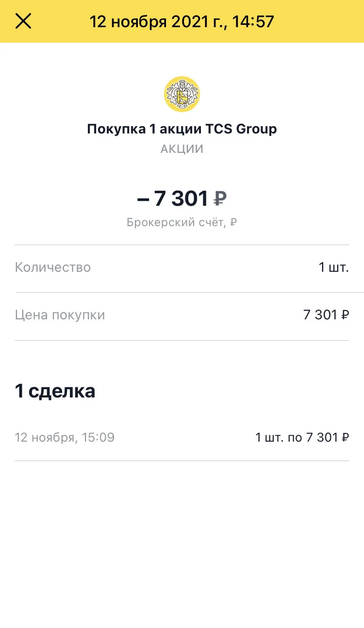The height and width of the screenshot is (628, 364).
Task: Select the Количество row label
Action: (x=53, y=267)
